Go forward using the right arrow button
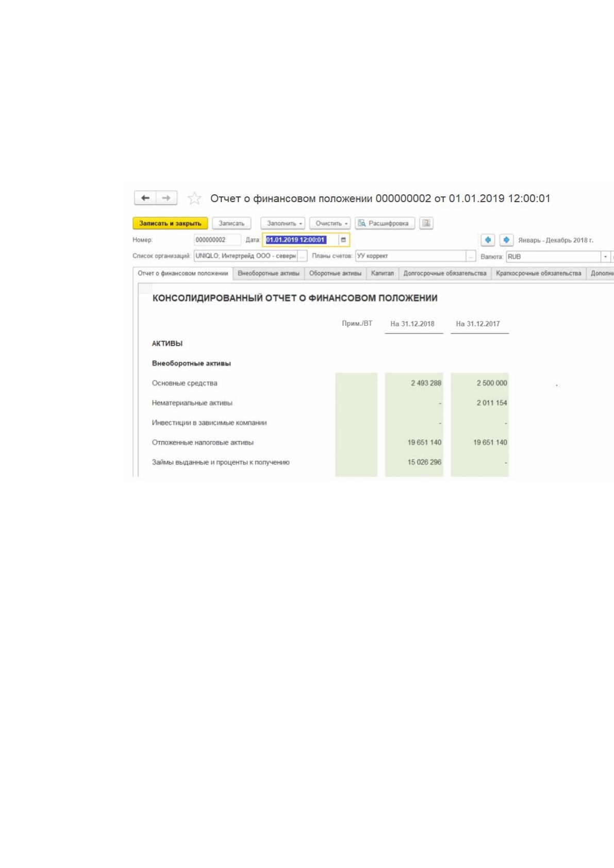 [x=167, y=198]
